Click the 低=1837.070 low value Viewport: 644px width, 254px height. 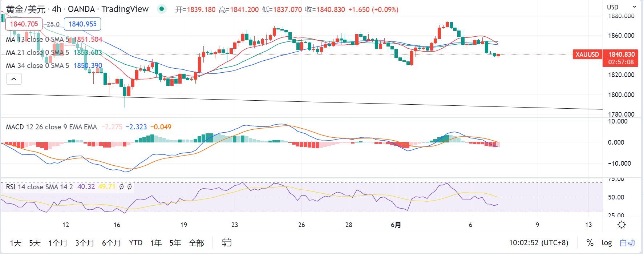click(x=282, y=9)
